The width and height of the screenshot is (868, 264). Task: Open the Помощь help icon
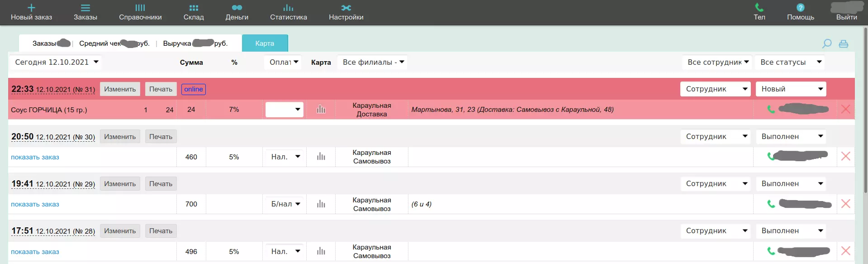pos(801,8)
